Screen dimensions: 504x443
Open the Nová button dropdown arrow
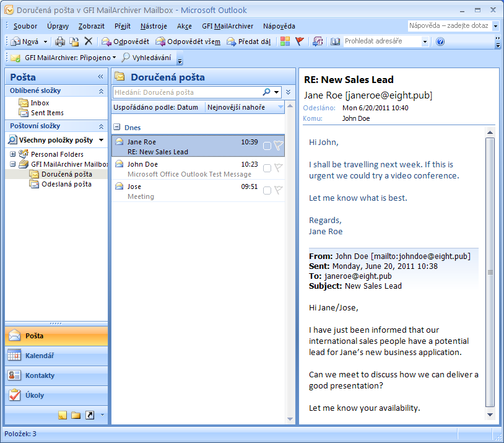(45, 42)
